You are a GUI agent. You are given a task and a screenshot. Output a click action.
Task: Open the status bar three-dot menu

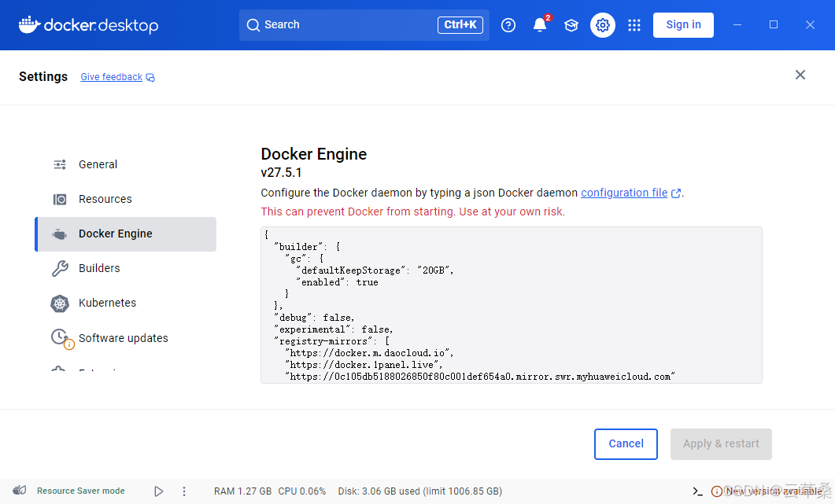pos(184,491)
